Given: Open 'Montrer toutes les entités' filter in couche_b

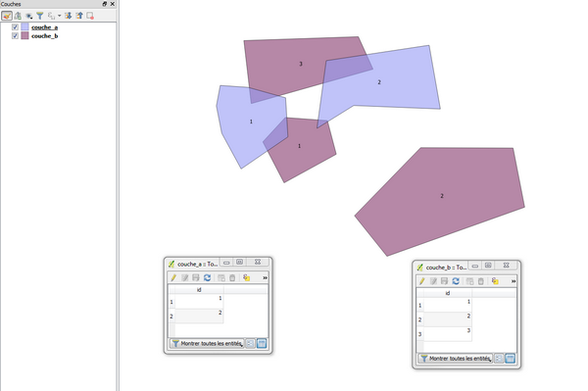Looking at the screenshot, I should pos(456,359).
